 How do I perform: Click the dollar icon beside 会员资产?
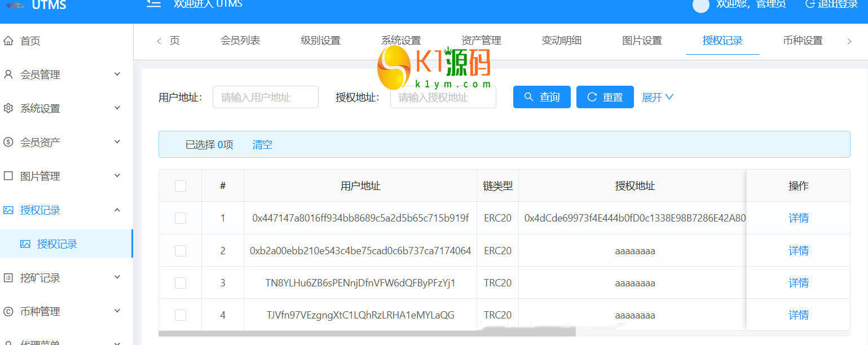pyautogui.click(x=8, y=142)
